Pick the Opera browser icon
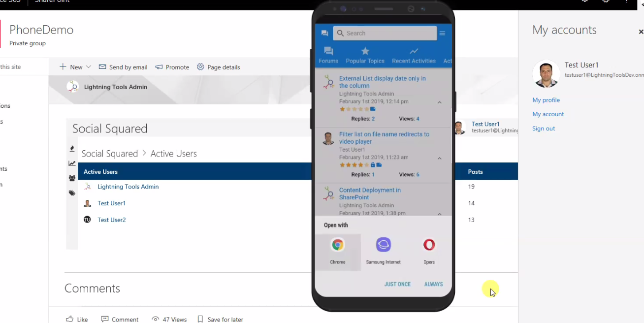The image size is (644, 323). click(429, 245)
